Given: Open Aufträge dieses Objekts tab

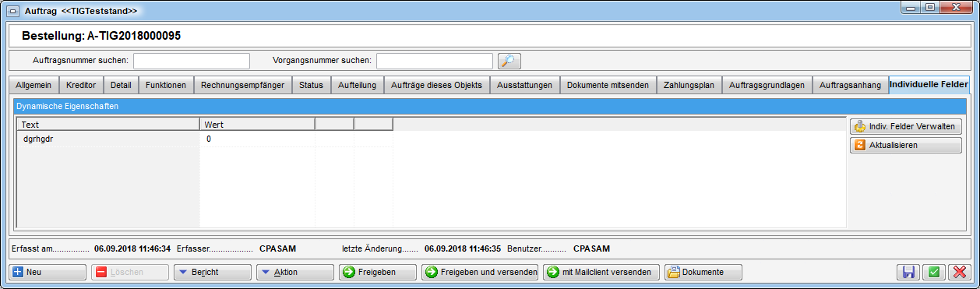Looking at the screenshot, I should (x=437, y=85).
